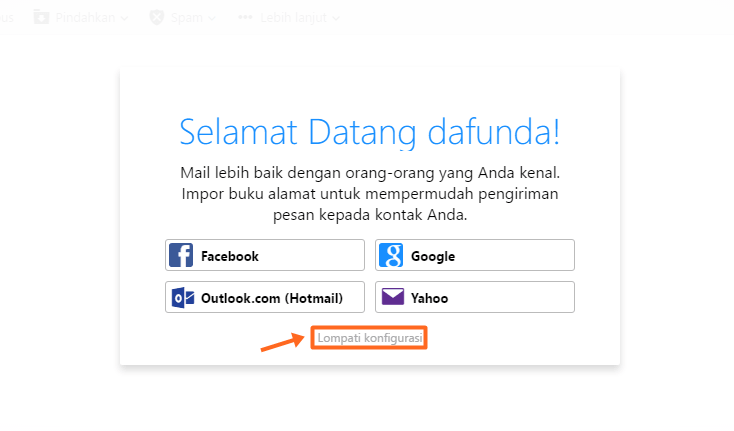Click the import address book description text

click(370, 194)
